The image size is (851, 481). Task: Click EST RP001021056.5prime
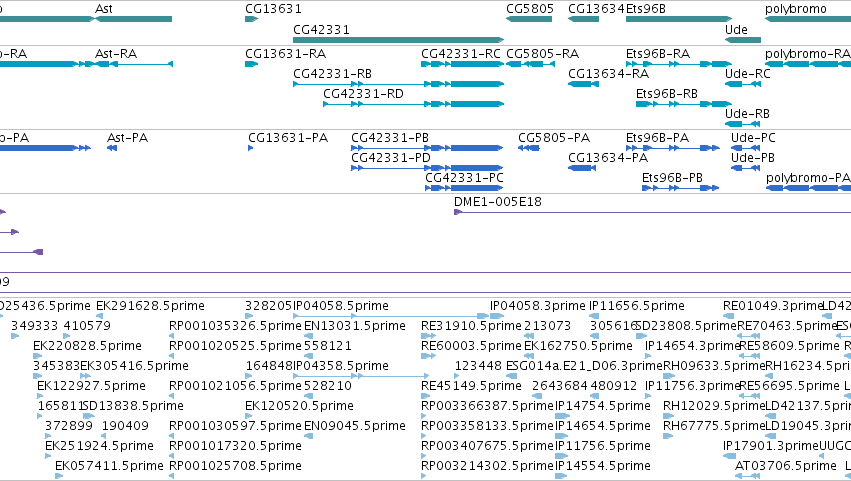(235, 387)
